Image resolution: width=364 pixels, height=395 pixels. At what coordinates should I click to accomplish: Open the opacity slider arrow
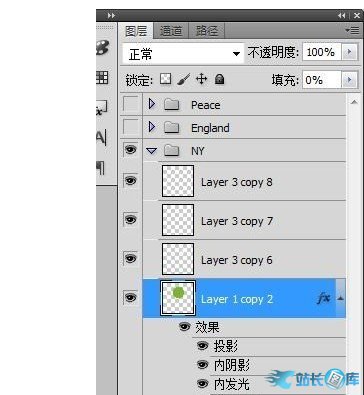tap(349, 52)
